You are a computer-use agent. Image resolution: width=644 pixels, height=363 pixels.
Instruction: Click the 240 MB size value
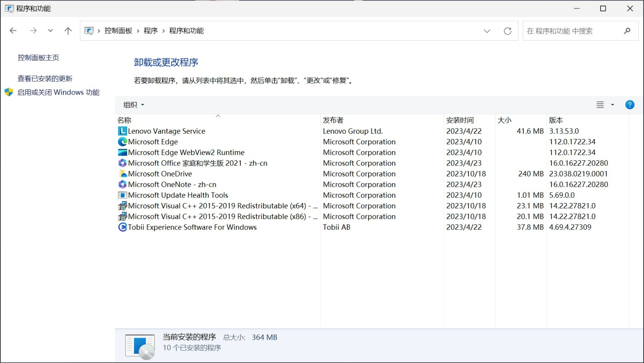531,174
